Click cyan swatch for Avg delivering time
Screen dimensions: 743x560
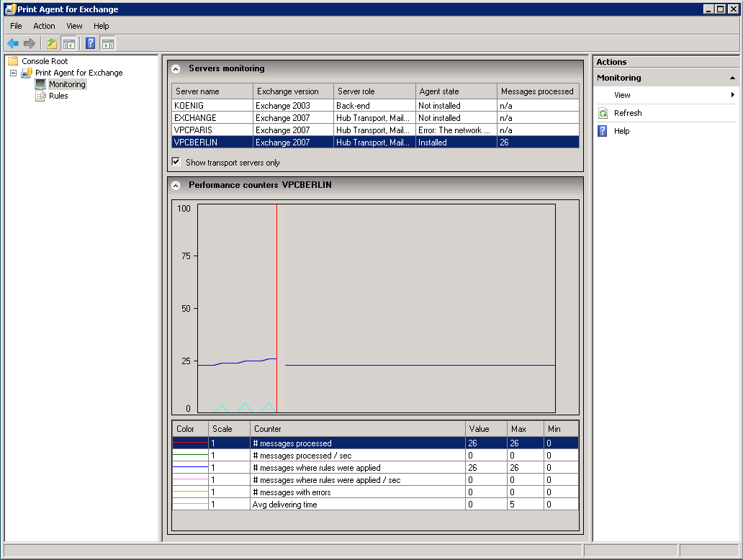pos(191,505)
